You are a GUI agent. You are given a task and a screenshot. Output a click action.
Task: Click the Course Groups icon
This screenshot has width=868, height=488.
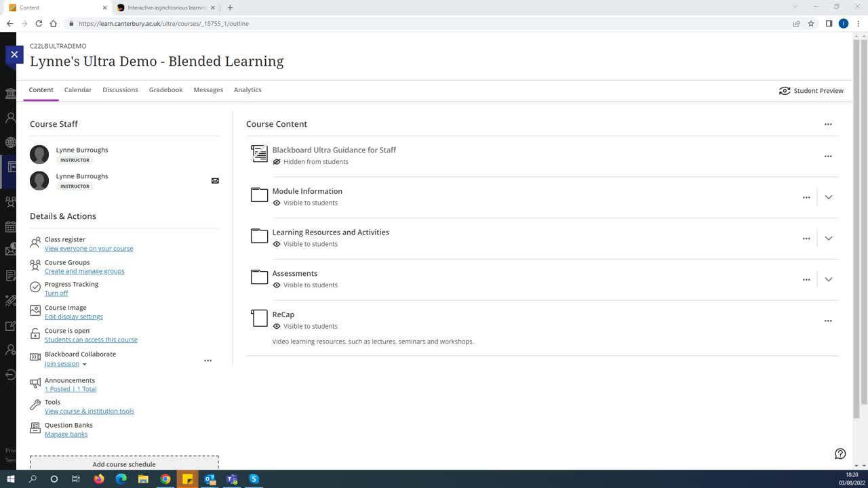coord(35,266)
